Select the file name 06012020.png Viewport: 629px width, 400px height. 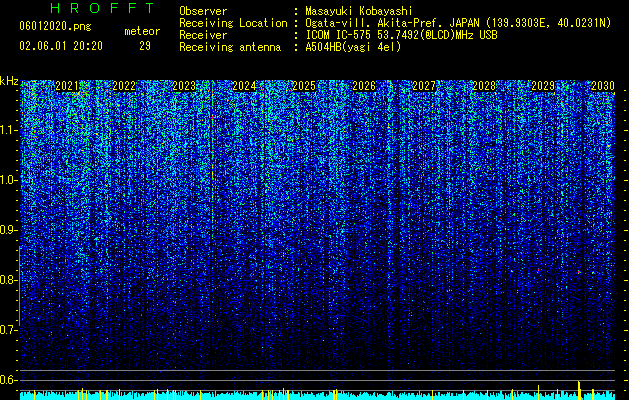coord(55,27)
